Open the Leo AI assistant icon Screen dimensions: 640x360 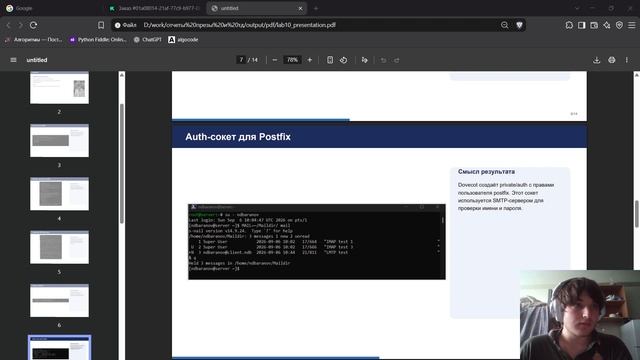tap(607, 25)
